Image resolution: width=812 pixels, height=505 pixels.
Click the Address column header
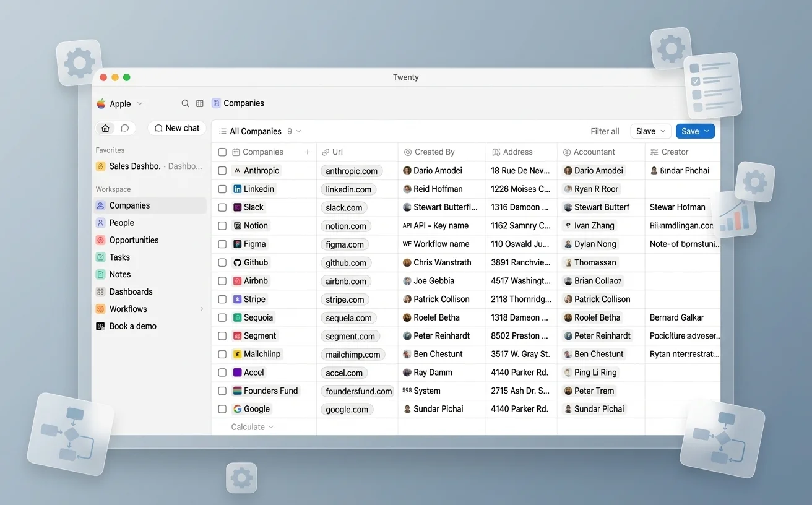(522, 152)
